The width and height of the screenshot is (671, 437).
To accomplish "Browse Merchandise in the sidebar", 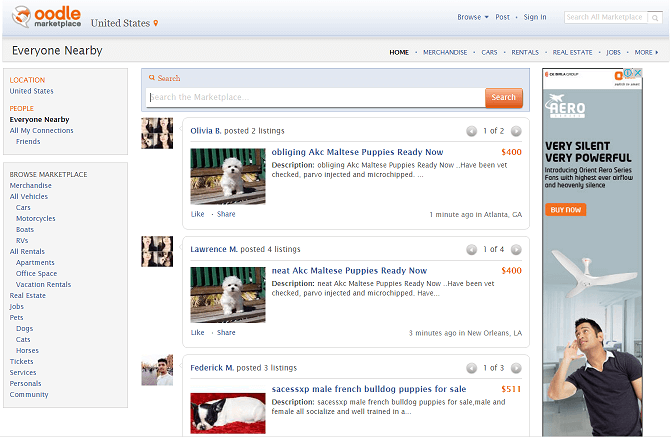I will point(30,185).
